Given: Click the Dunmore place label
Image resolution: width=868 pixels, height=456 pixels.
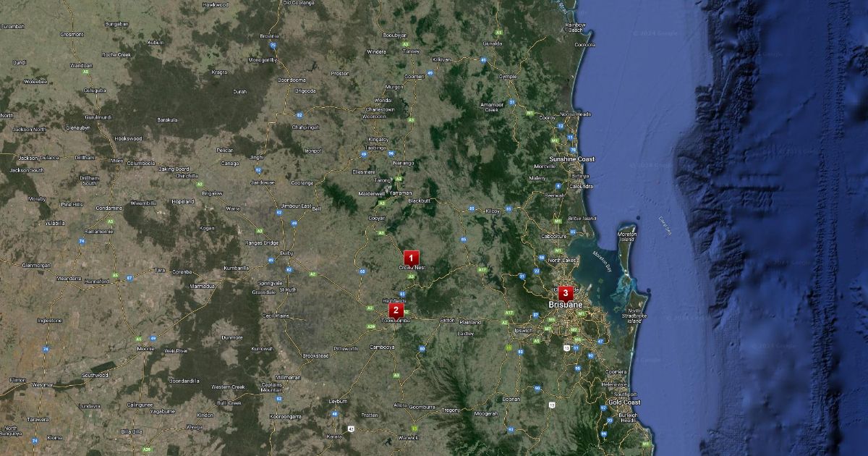Looking at the screenshot, I should (232, 337).
